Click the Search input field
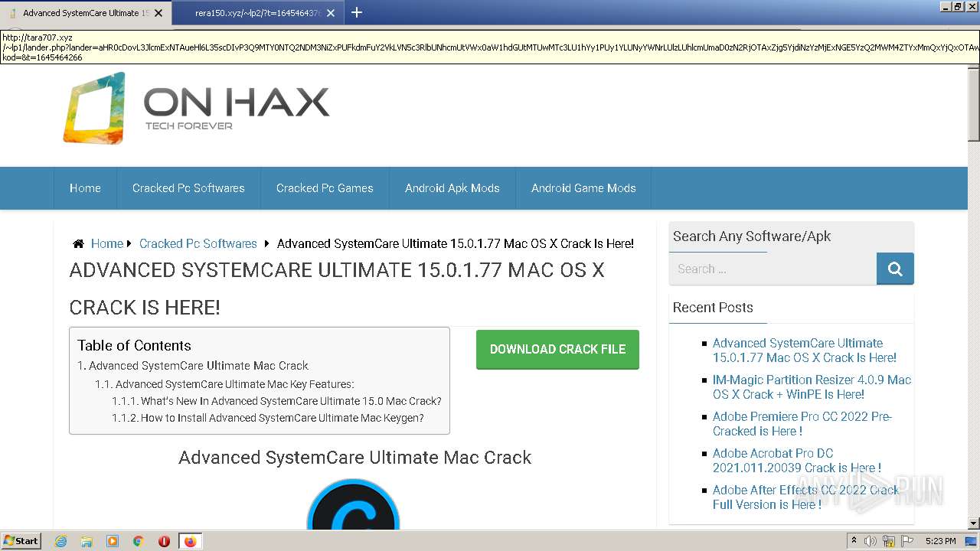Viewport: 980px width, 551px height. pos(773,269)
